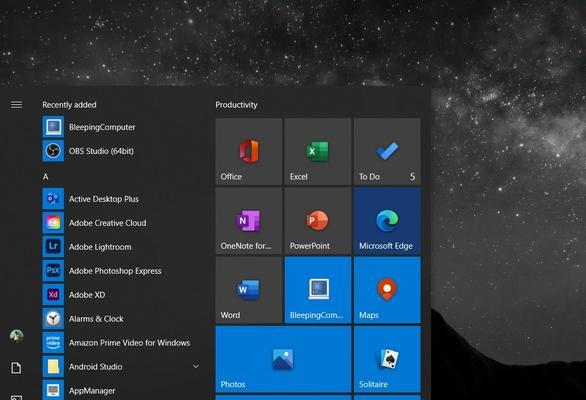Select the BleepingComputer app name text

click(x=102, y=127)
